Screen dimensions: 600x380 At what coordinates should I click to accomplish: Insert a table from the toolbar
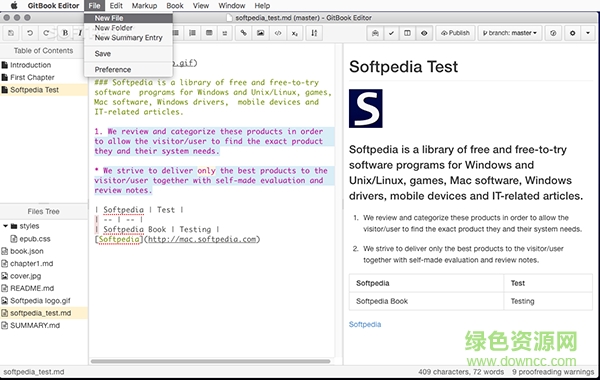(x=209, y=33)
